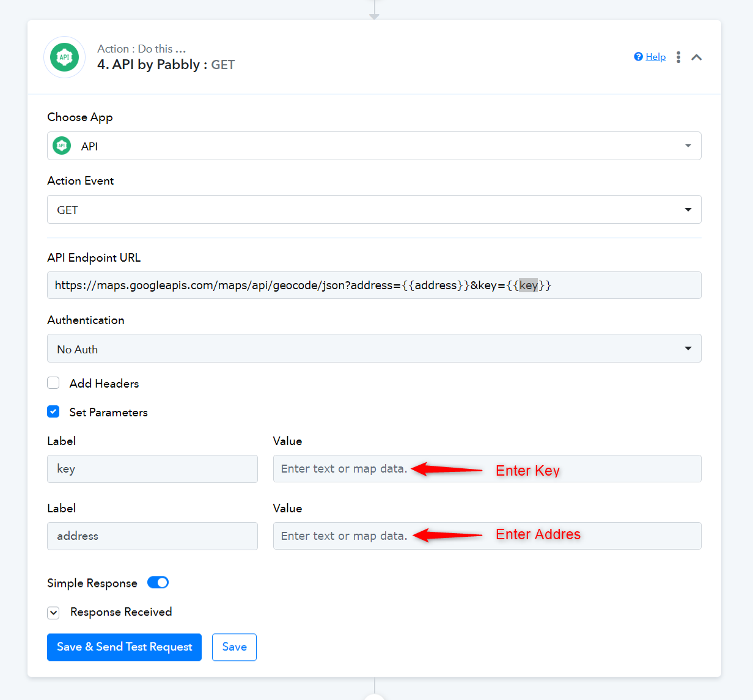Open the Authentication No Auth dropdown
The width and height of the screenshot is (753, 700).
(374, 348)
